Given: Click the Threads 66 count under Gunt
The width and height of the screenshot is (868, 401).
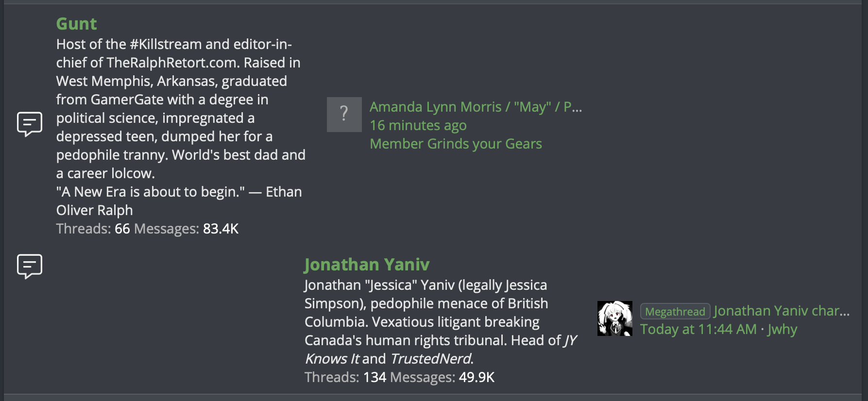Looking at the screenshot, I should (93, 229).
